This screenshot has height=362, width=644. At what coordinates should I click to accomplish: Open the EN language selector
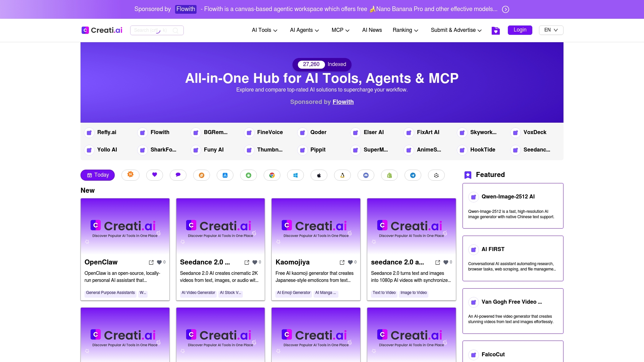(550, 30)
